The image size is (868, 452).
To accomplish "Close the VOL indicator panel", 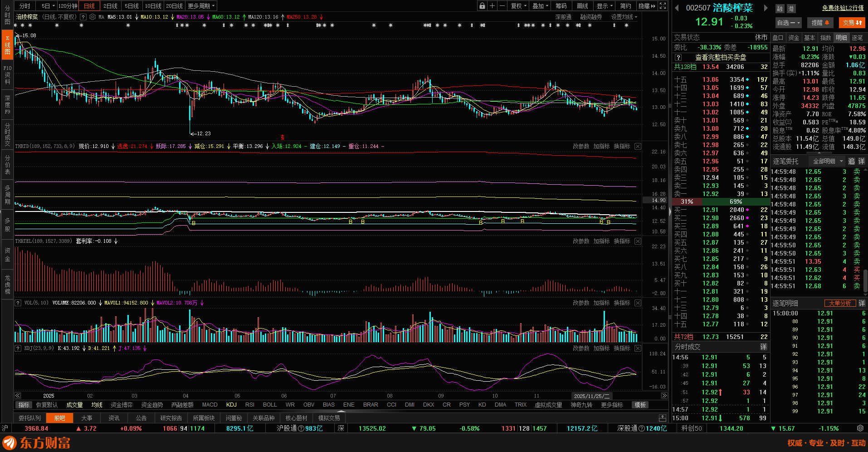I will click(638, 303).
